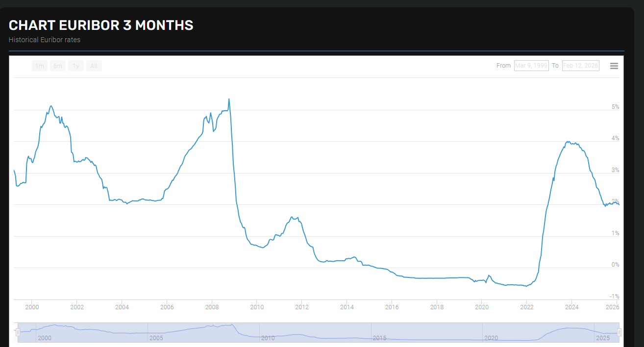
Task: Click the 5% label on y-axis
Action: pos(615,107)
